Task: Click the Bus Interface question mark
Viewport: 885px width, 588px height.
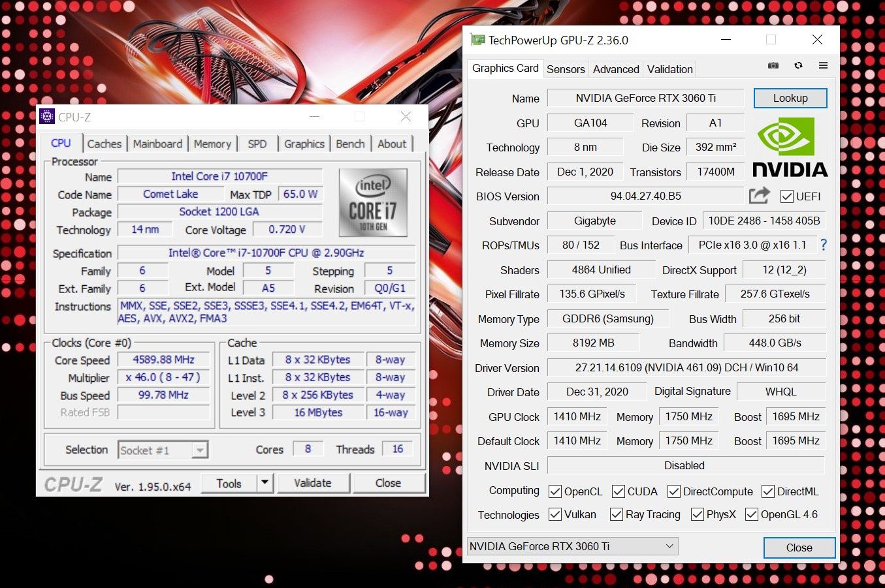Action: tap(823, 245)
